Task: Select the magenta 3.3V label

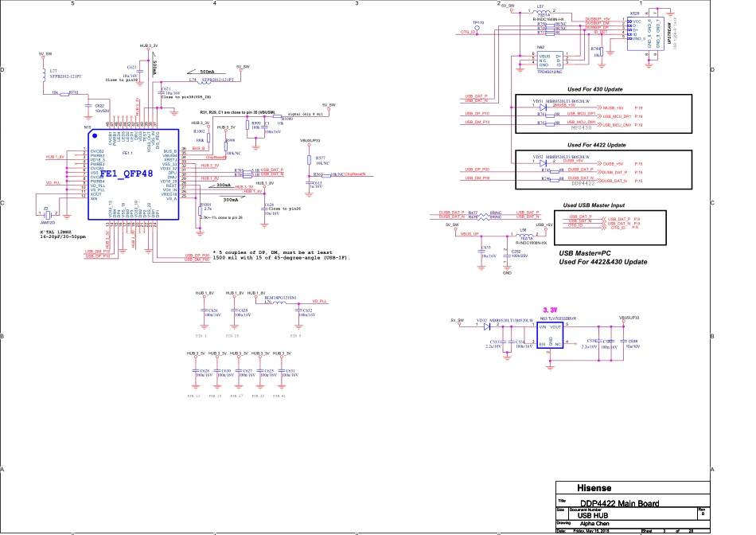Action: pos(551,310)
